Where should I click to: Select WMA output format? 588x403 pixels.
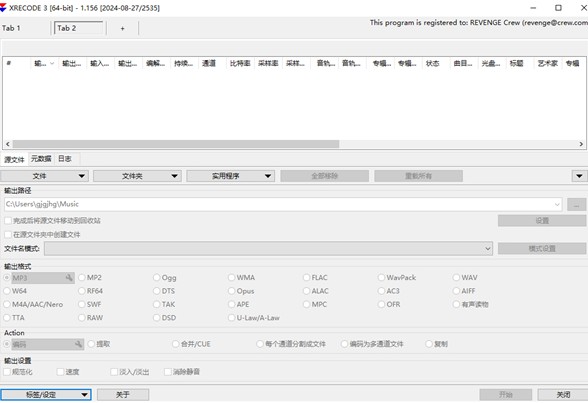point(242,278)
